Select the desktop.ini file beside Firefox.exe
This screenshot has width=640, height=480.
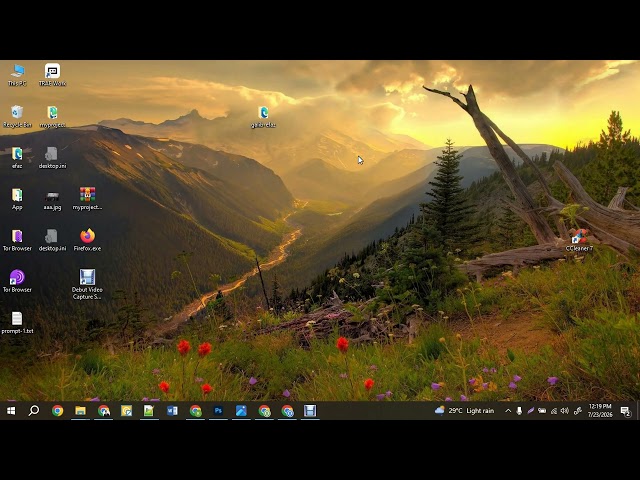click(52, 240)
